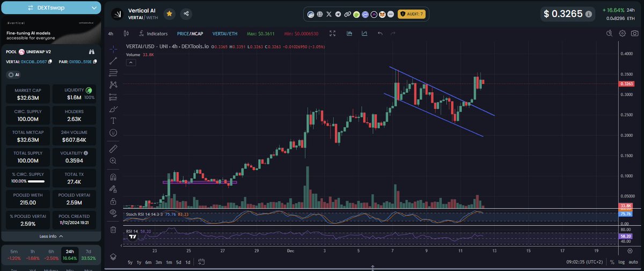Open the object tree layers icon

pyautogui.click(x=113, y=257)
